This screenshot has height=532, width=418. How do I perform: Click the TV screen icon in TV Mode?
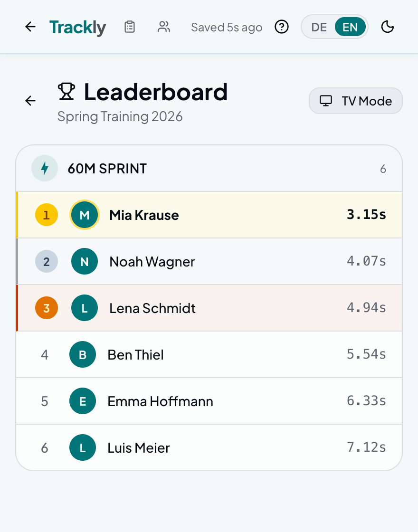click(x=326, y=101)
